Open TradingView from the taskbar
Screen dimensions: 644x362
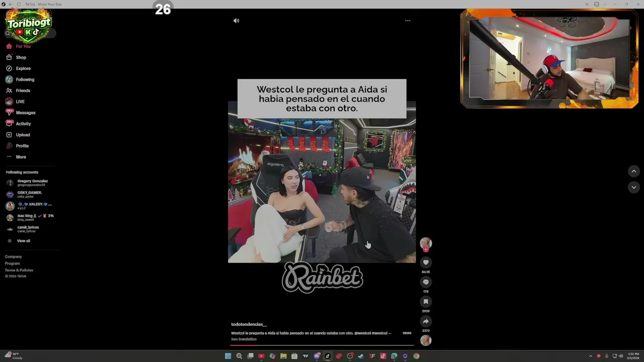pos(305,356)
